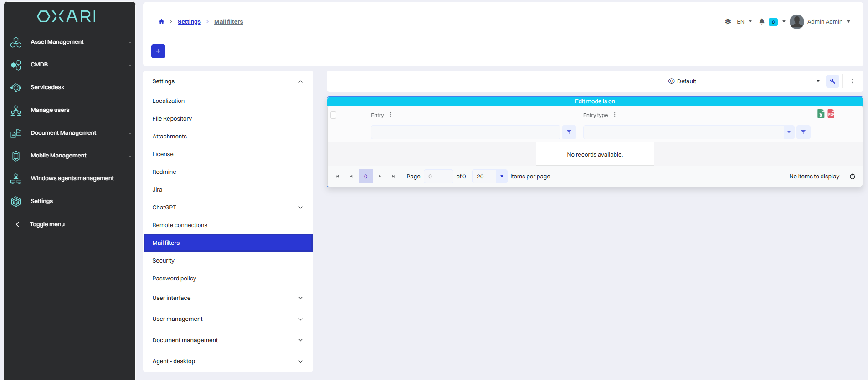Click the wrench edit mode button

(x=832, y=81)
